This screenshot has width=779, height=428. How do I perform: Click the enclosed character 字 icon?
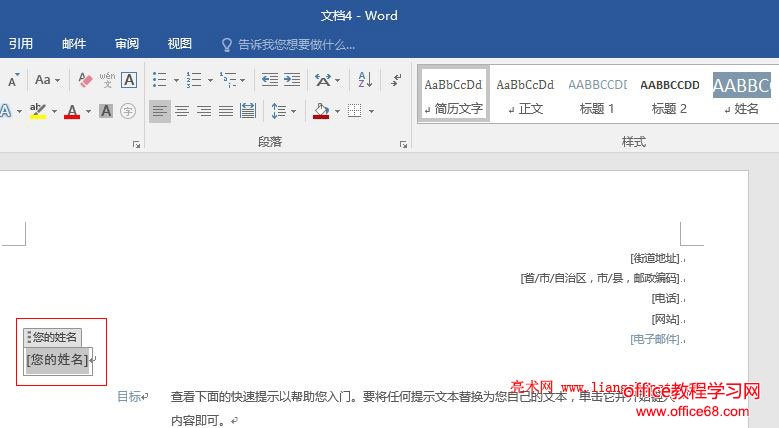pos(128,111)
